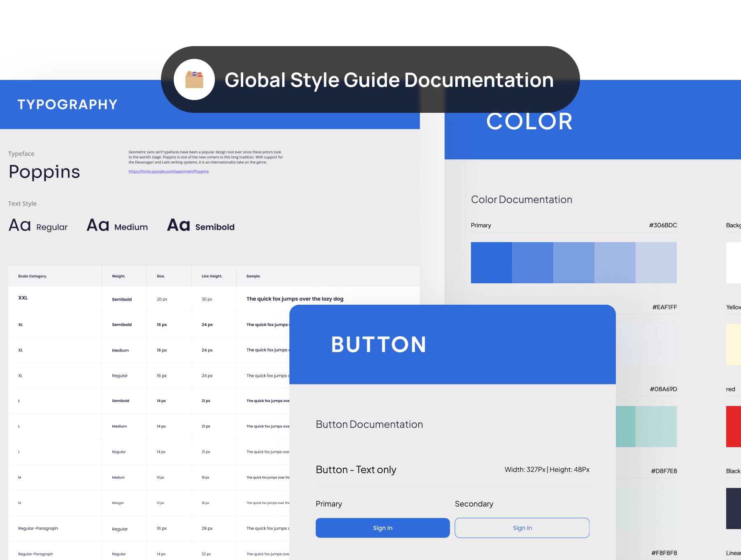
Task: Select the lightest primary blue swatch
Action: 656,263
